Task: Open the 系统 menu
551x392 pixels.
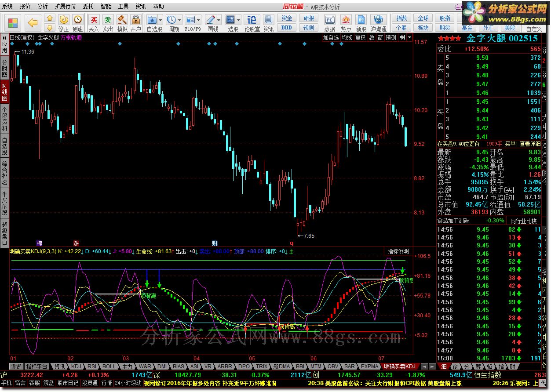Action: tap(7, 7)
